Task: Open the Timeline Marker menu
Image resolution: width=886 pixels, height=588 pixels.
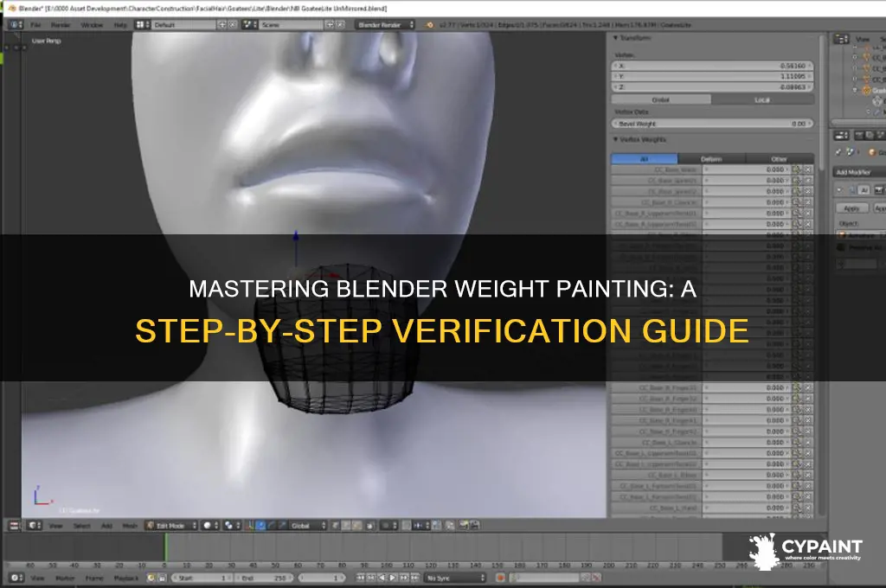Action: (65, 578)
